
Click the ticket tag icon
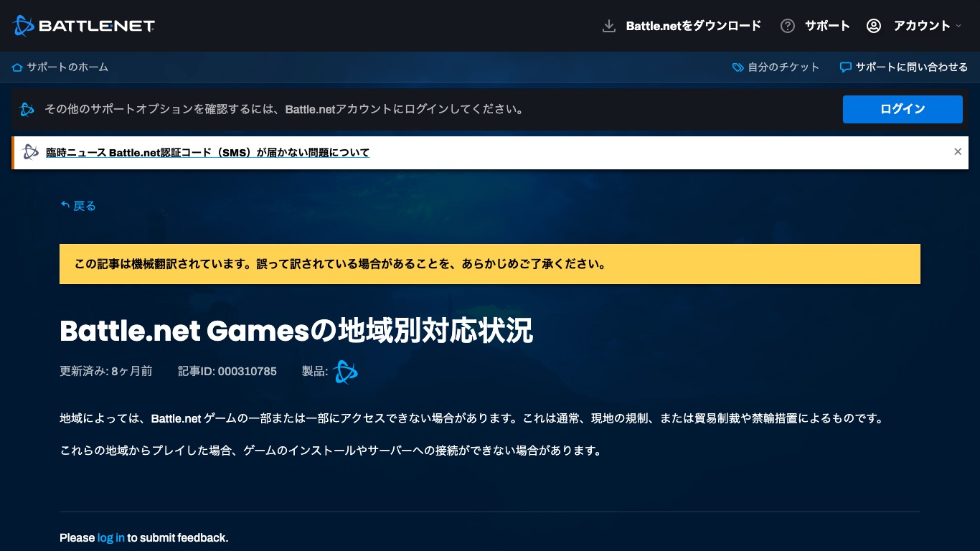[x=738, y=67]
